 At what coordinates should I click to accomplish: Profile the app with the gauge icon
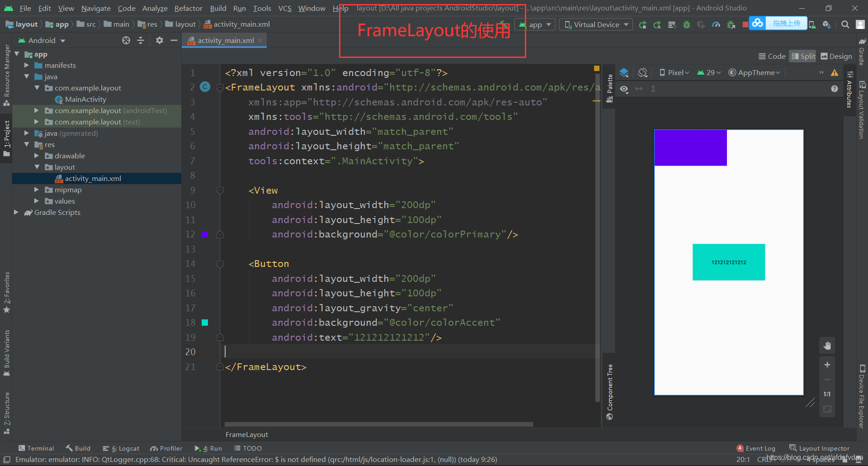coord(716,24)
